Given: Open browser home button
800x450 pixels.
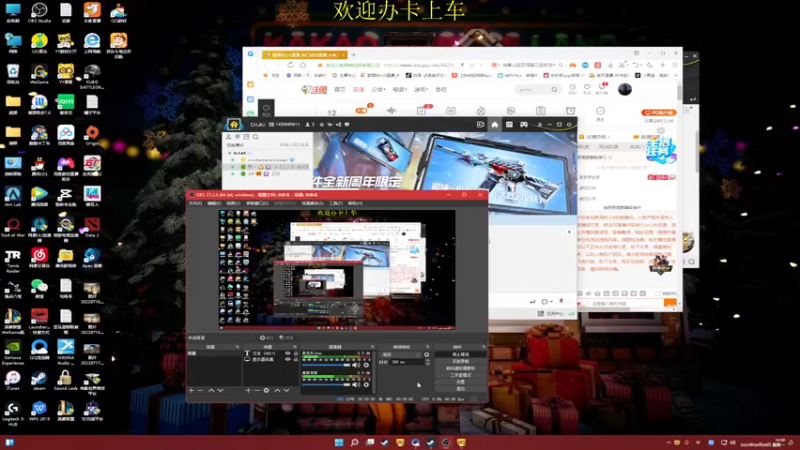Looking at the screenshot, I should pyautogui.click(x=303, y=65).
